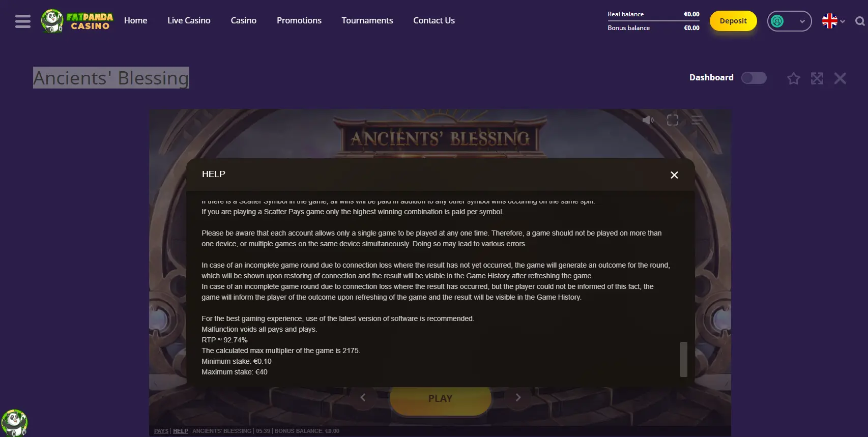Add game to favorites with star icon
The width and height of the screenshot is (868, 437).
coord(793,78)
